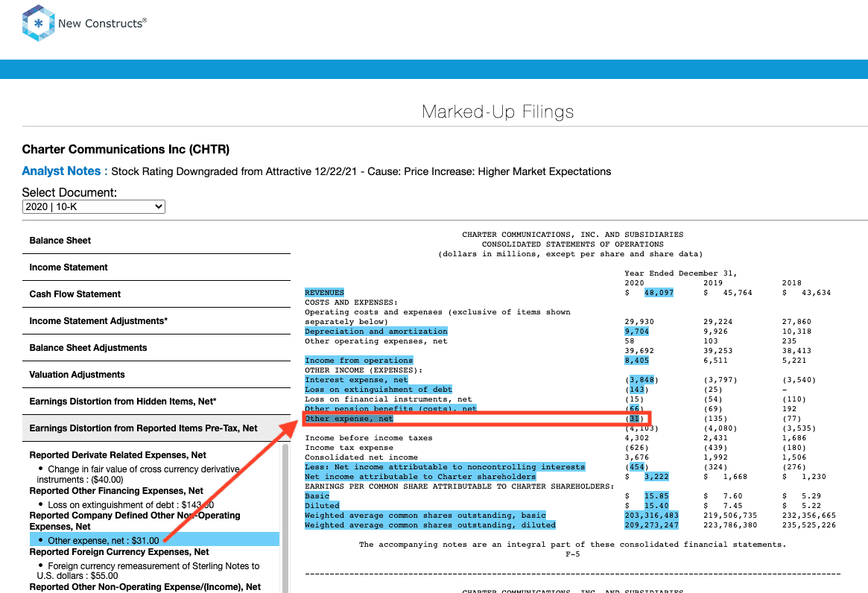Viewport: 868px width, 593px height.
Task: Click highlighted Basic EPS label
Action: 317,496
